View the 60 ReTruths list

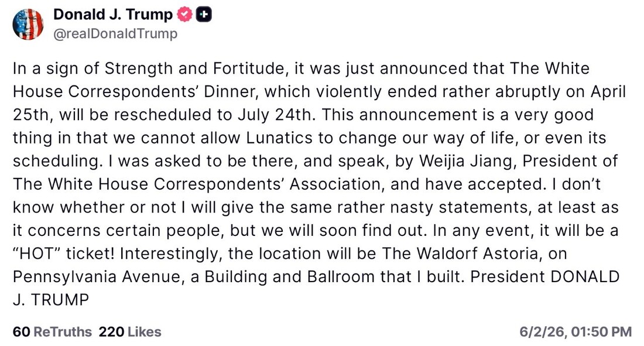[52, 331]
